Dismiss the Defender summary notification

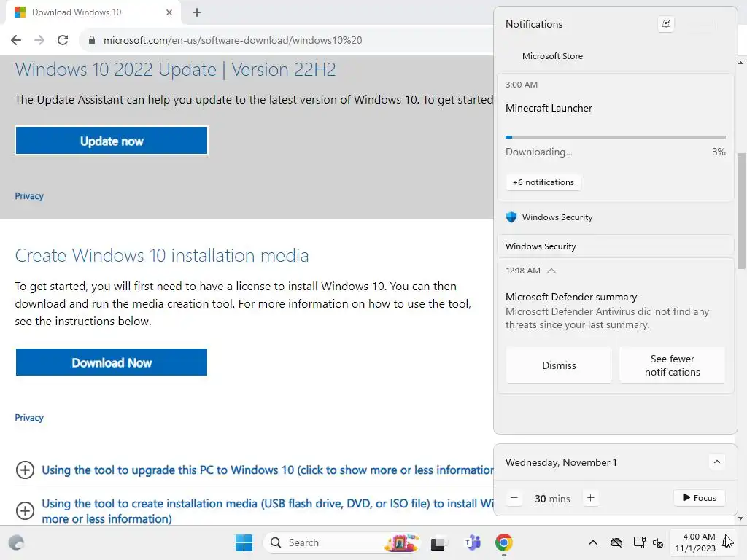click(559, 365)
